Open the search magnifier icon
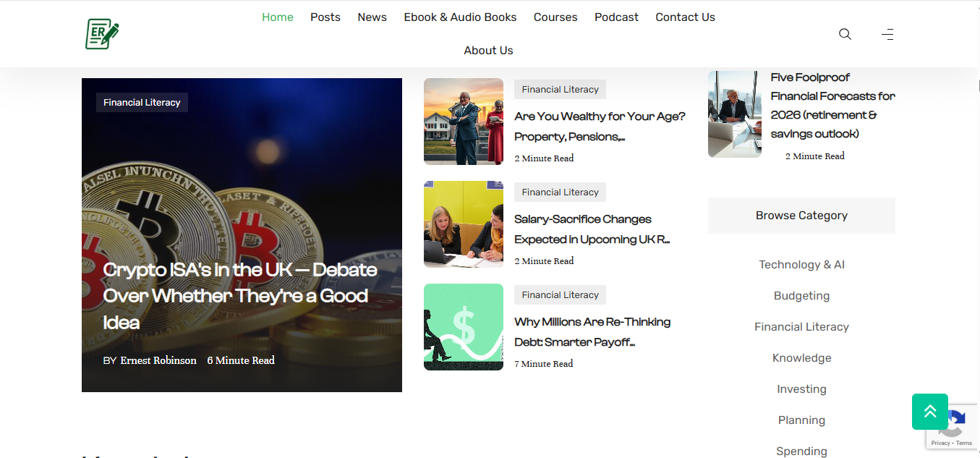Viewport: 980px width, 458px height. click(x=845, y=34)
